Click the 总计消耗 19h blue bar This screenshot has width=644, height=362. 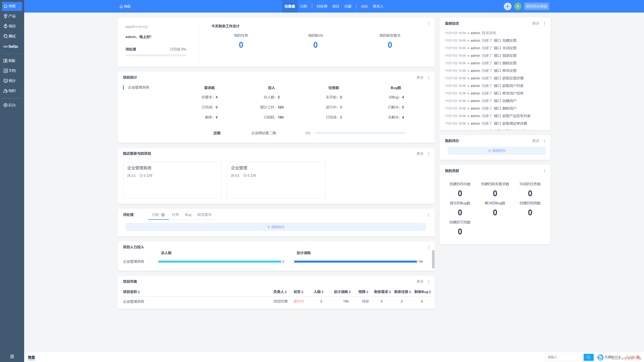(355, 262)
